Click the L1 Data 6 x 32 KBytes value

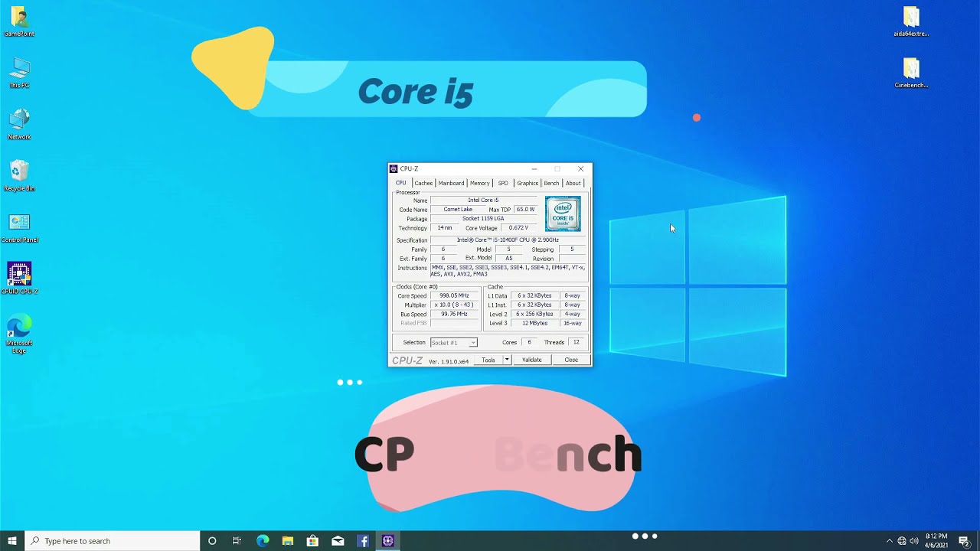534,295
